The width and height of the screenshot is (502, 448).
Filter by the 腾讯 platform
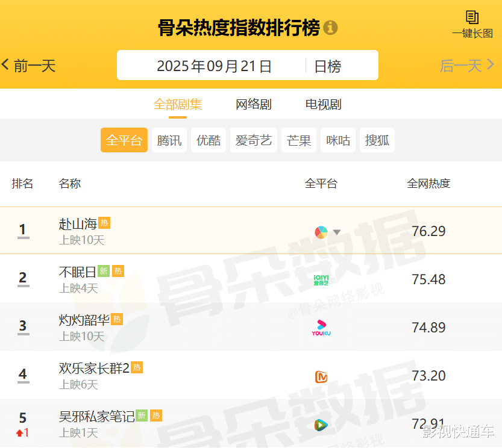tap(169, 140)
